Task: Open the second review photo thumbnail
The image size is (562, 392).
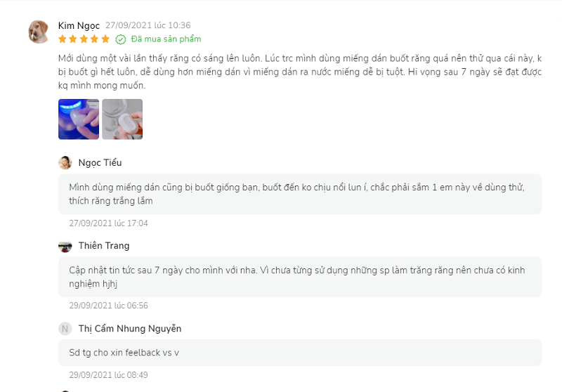Action: coord(122,119)
